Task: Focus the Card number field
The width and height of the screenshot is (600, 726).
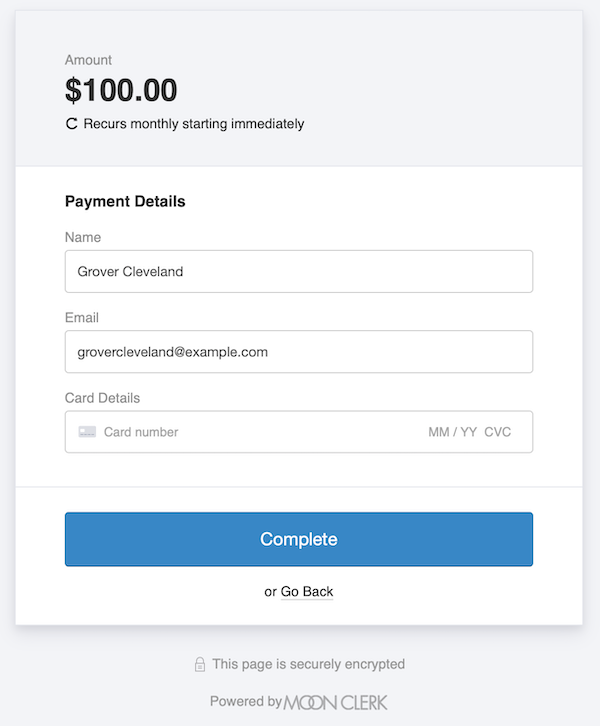Action: tap(250, 432)
